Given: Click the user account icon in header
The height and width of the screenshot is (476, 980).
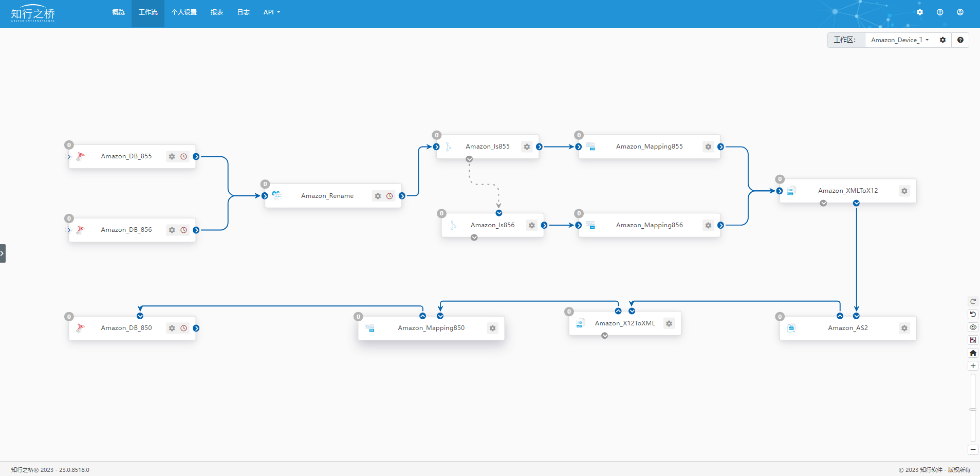Looking at the screenshot, I should coord(960,12).
